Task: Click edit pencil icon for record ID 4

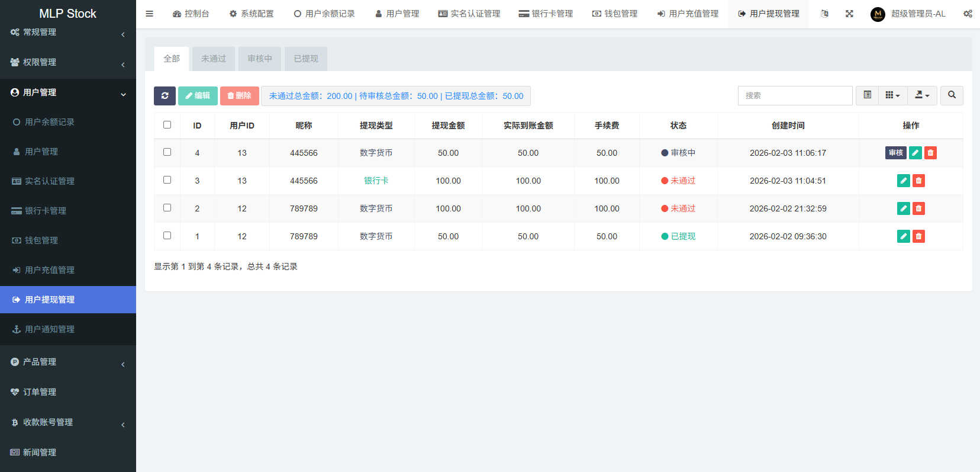Action: [x=915, y=153]
